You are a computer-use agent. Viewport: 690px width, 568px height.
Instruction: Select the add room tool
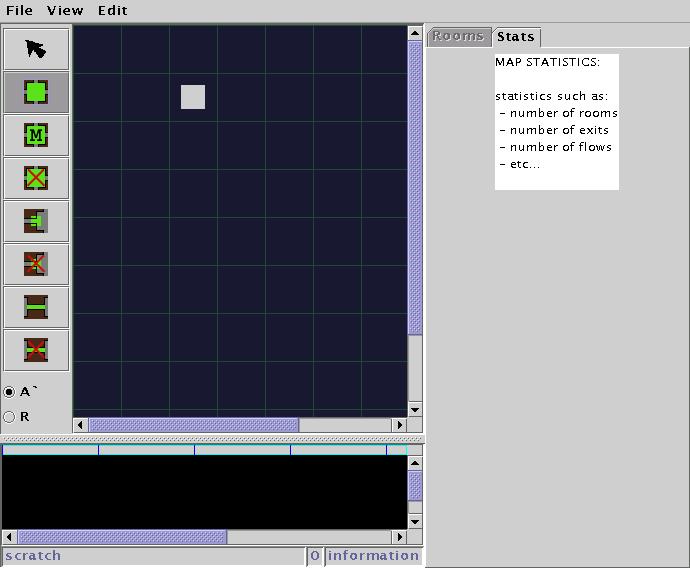pos(36,92)
